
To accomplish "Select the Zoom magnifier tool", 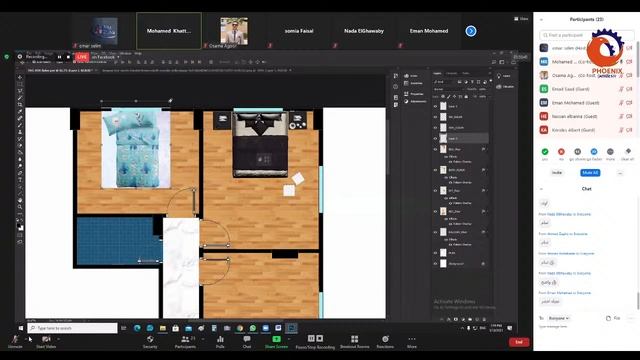I will 20,207.
